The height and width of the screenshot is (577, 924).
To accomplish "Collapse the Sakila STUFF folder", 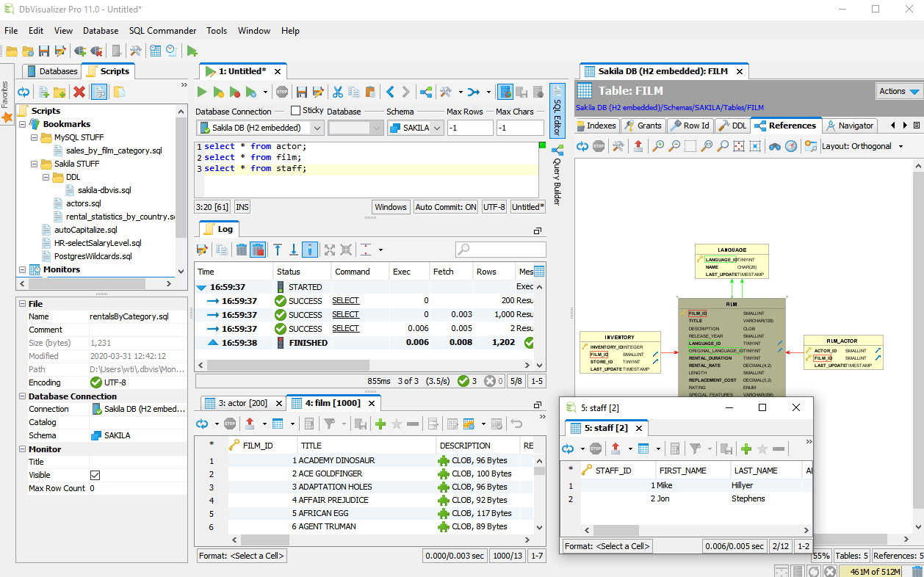I will pos(35,164).
